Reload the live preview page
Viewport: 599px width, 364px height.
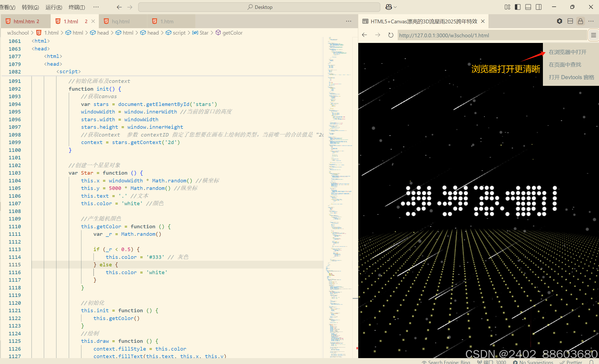[x=391, y=35]
